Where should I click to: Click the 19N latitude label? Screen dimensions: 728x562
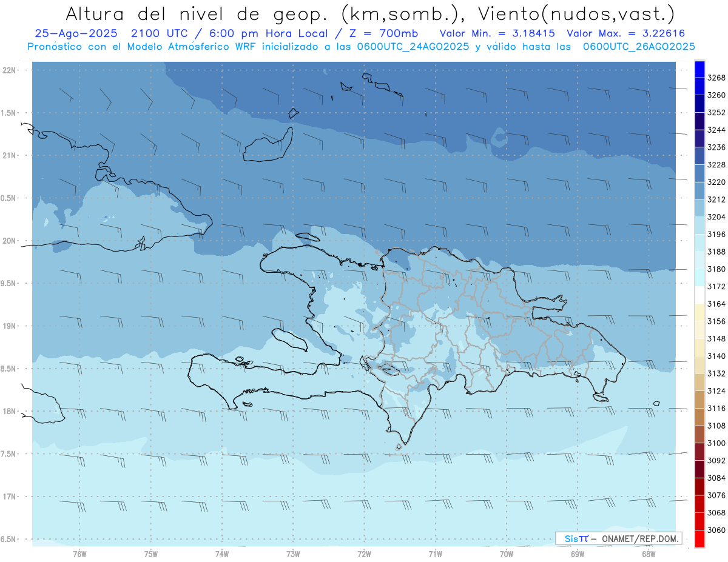10,326
